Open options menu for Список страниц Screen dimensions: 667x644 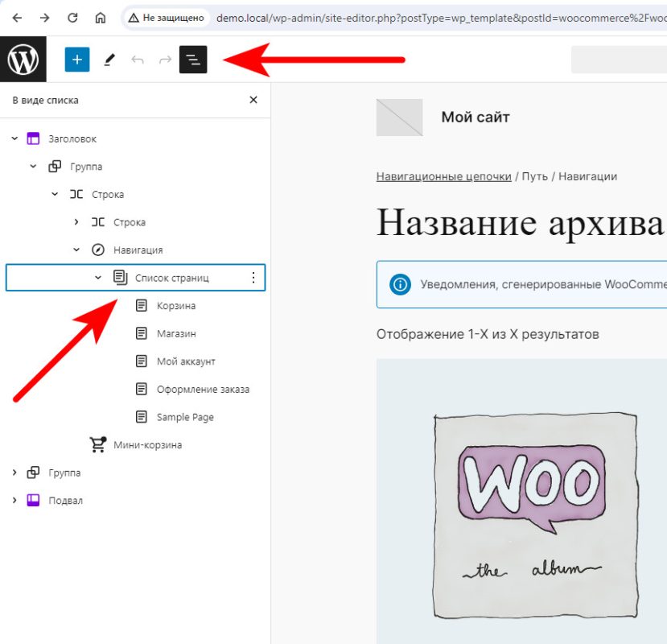tap(253, 278)
